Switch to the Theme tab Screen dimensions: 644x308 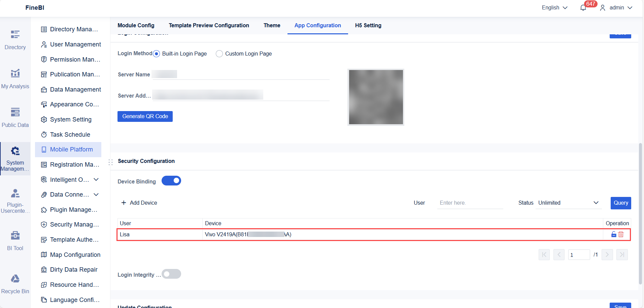[272, 25]
